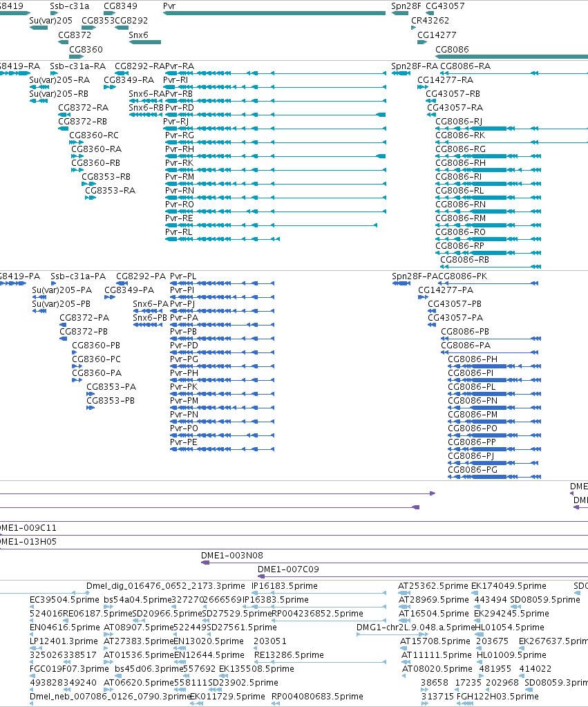Click protein CG43057-PB
This screenshot has height=707, width=588.
click(432, 311)
